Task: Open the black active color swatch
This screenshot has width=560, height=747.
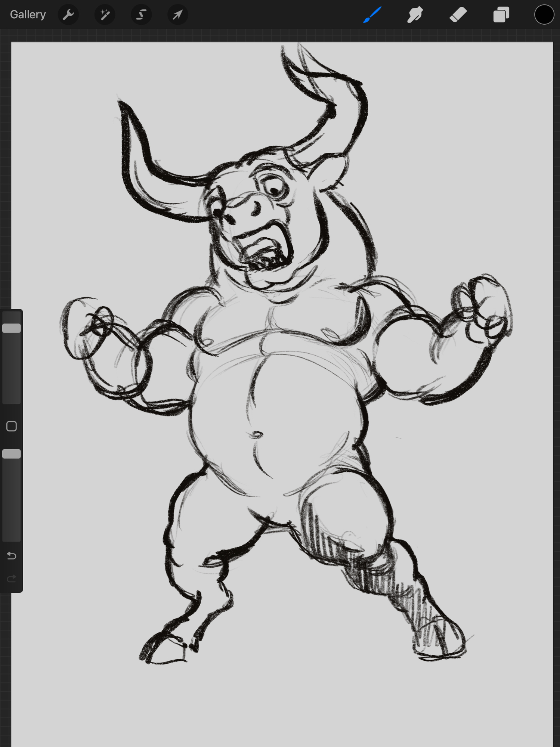Action: 544,15
